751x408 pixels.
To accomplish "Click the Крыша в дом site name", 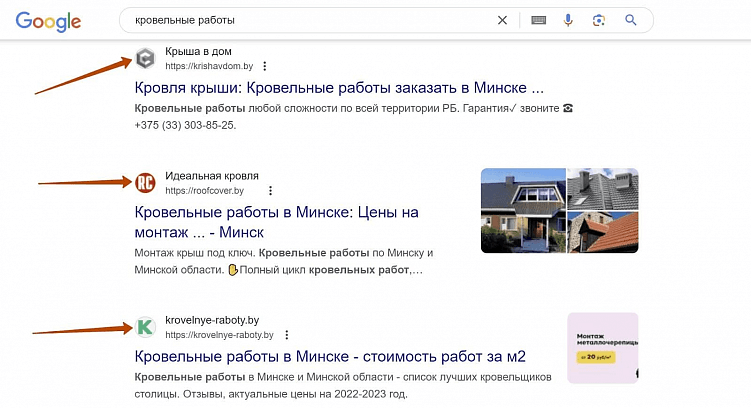I will coord(198,51).
